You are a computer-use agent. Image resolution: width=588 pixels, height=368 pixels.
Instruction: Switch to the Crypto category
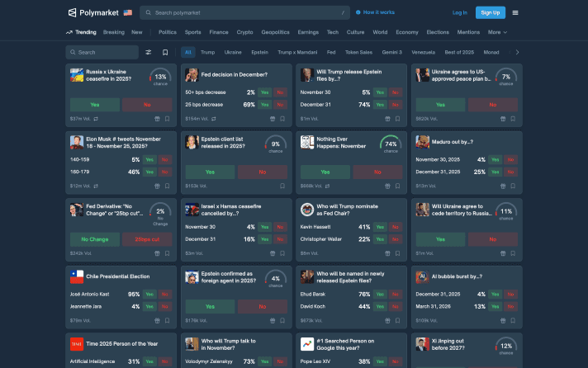click(x=244, y=32)
